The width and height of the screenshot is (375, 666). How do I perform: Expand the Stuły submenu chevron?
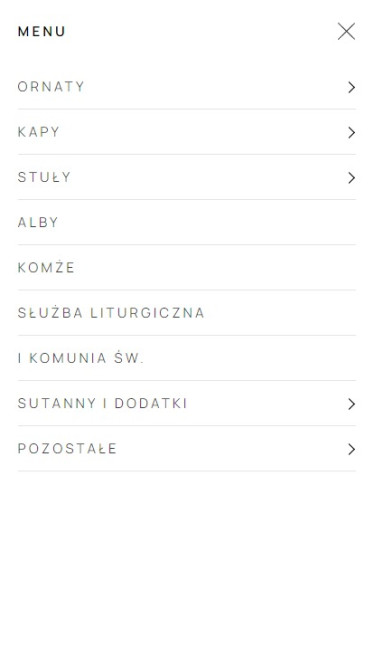tap(351, 178)
